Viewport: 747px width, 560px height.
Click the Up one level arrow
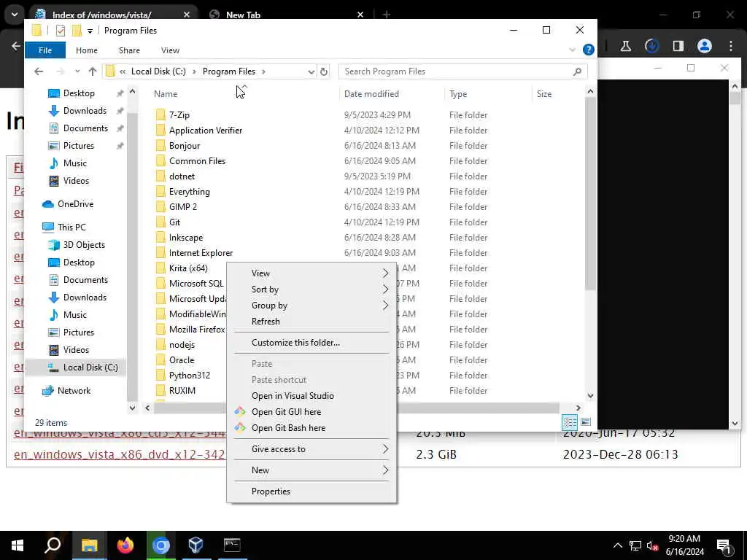93,71
